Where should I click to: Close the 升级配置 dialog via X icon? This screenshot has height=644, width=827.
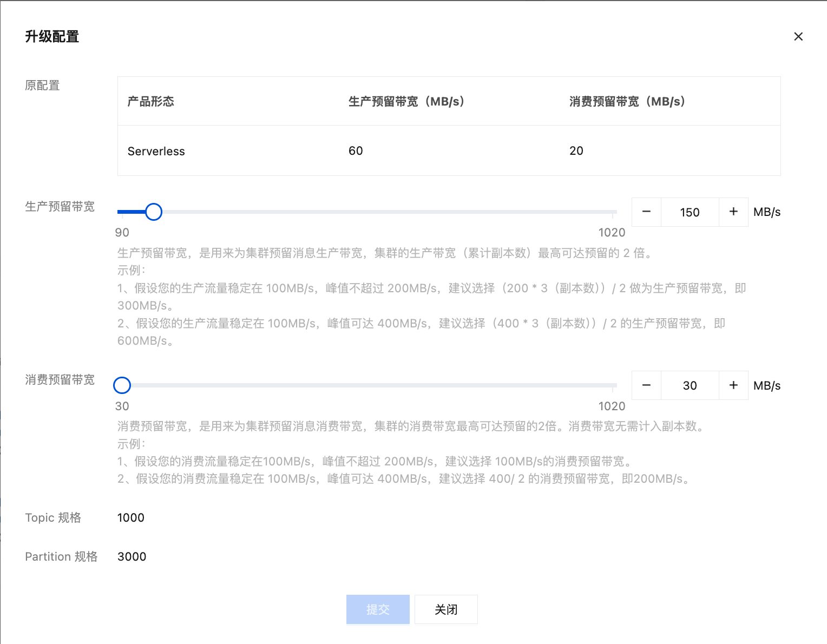click(798, 36)
